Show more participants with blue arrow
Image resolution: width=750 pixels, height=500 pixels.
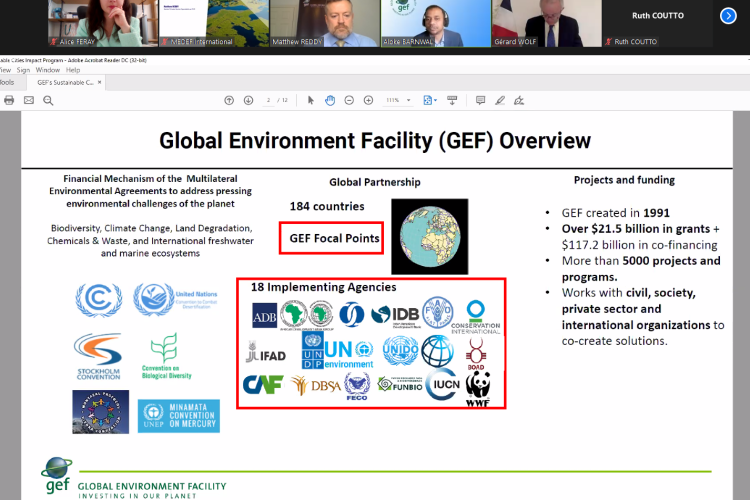click(x=728, y=16)
